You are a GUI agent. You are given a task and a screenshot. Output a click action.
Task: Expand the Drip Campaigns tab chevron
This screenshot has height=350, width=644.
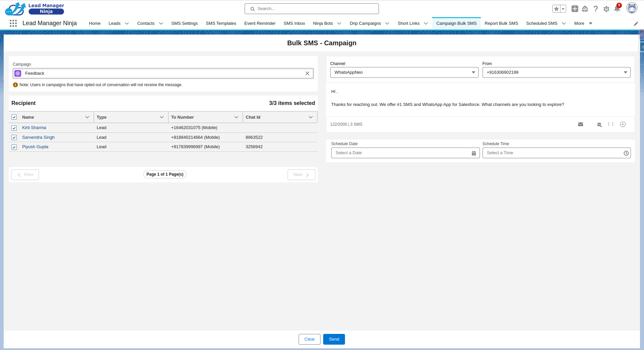click(387, 23)
